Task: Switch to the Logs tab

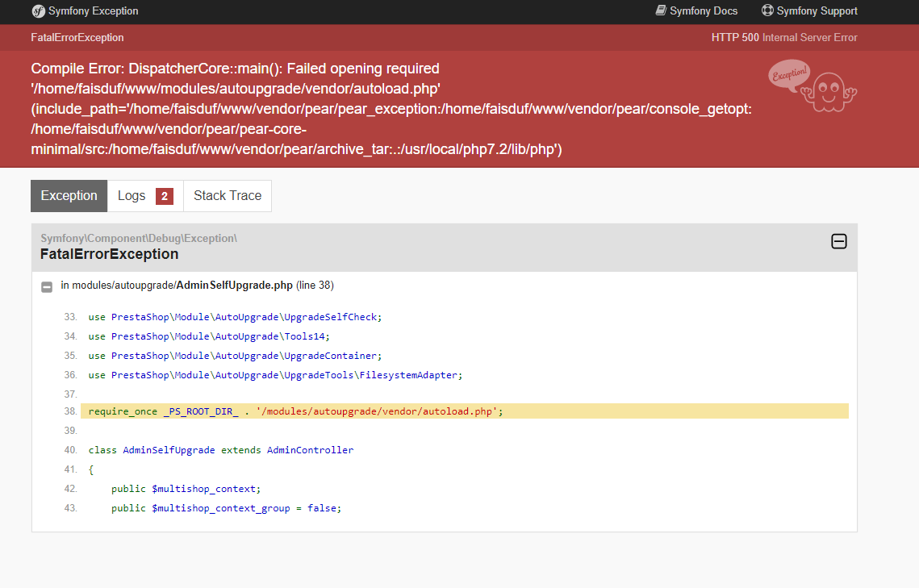Action: pos(145,196)
